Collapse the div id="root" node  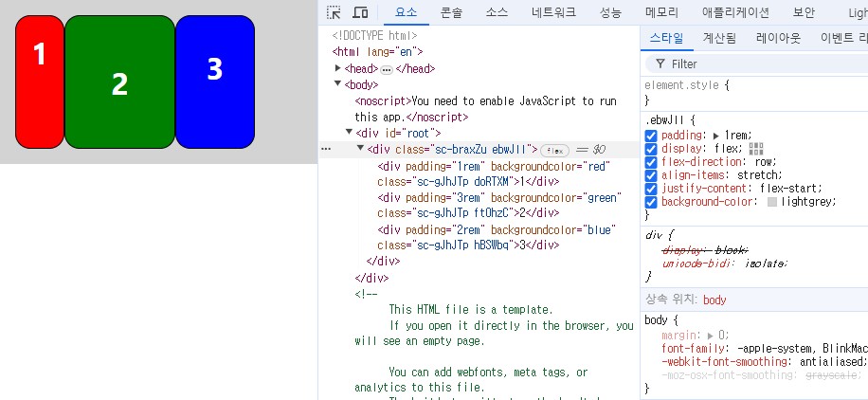pos(349,133)
